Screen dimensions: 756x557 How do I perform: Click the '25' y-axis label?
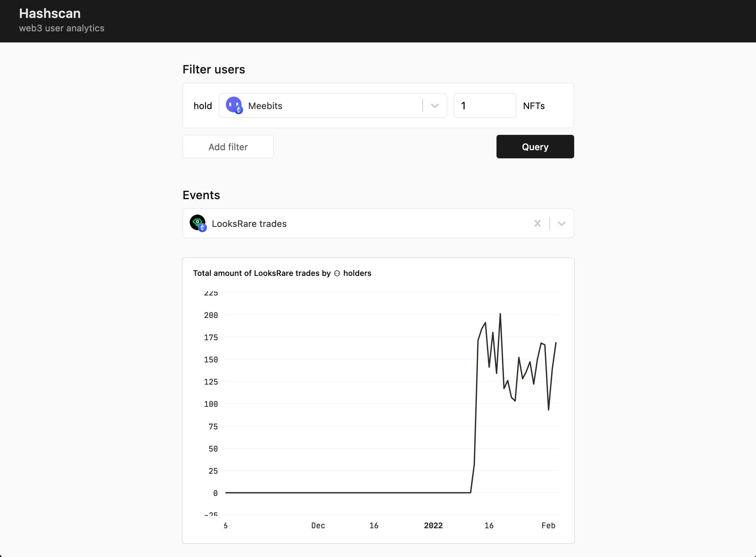click(x=213, y=471)
